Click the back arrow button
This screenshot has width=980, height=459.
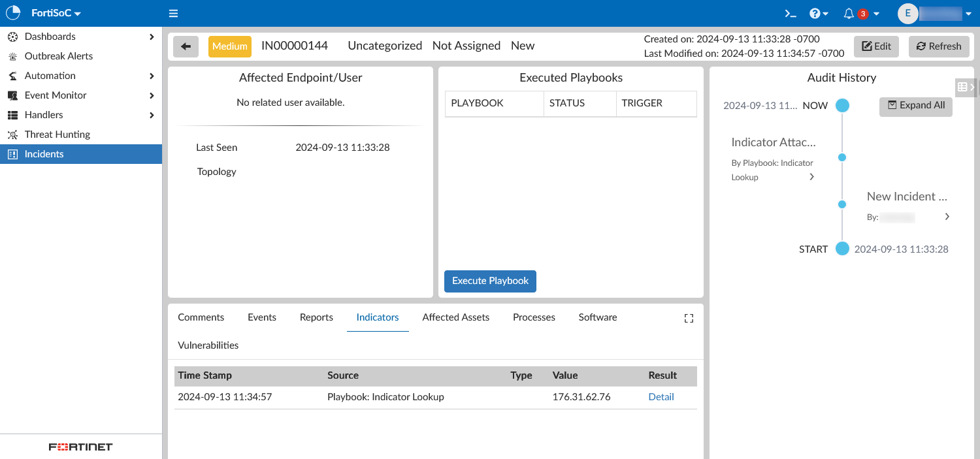186,46
